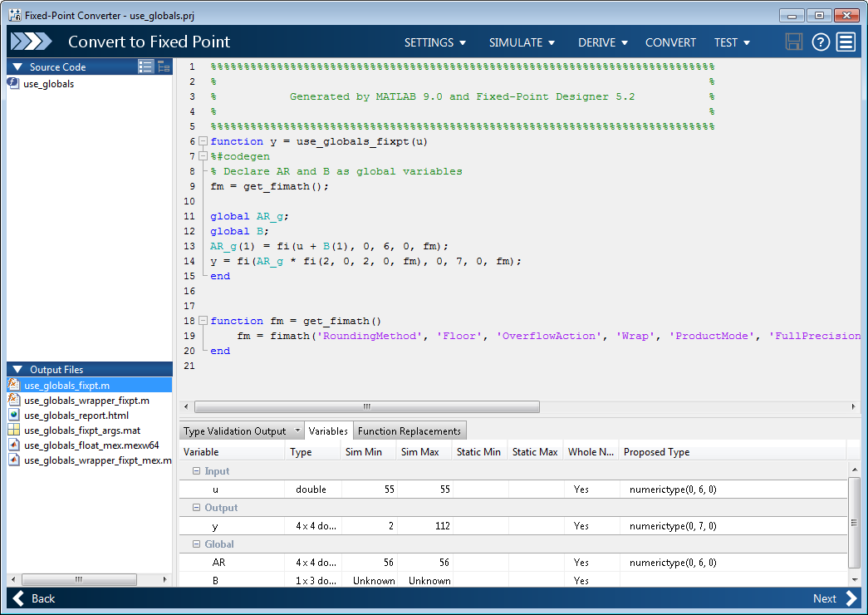Image resolution: width=868 pixels, height=615 pixels.
Task: Switch Source Code panel to list view
Action: 146,66
